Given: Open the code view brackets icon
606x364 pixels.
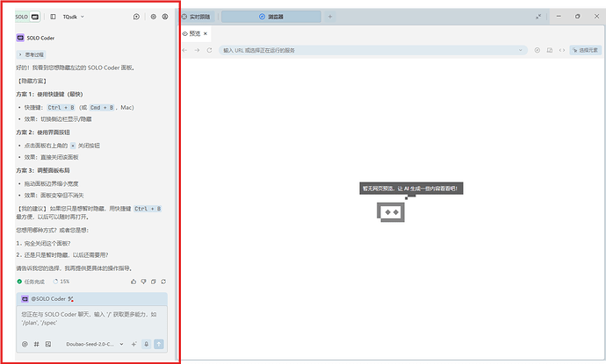Looking at the screenshot, I should (x=562, y=50).
